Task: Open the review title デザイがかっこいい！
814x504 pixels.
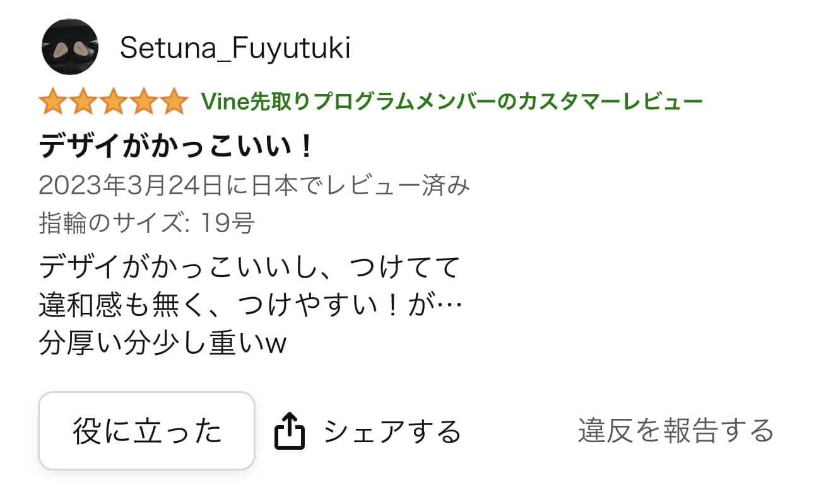Action: 177,147
